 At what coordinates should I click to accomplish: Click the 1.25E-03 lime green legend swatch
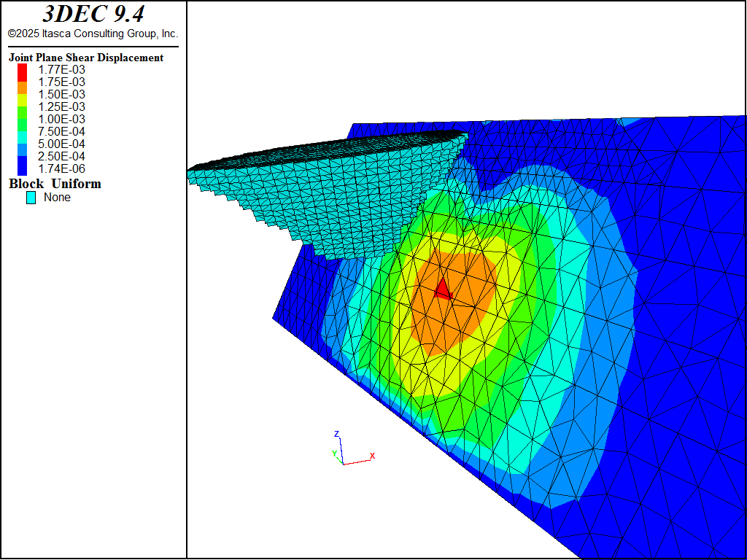coord(22,107)
